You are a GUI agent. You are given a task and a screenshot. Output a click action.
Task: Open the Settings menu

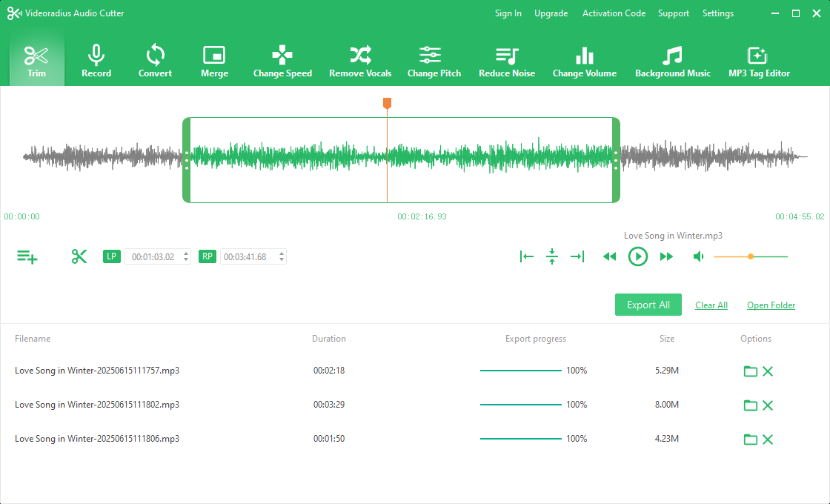click(717, 13)
